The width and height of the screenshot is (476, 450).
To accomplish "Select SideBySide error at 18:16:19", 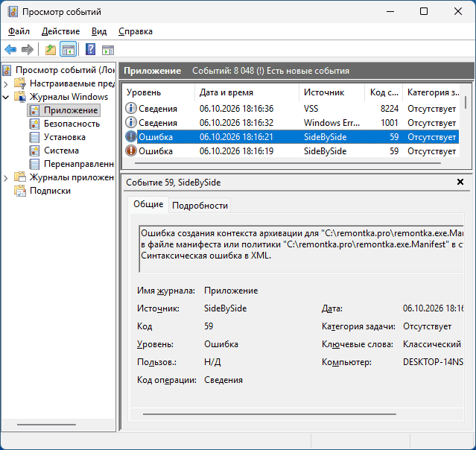I will 291,151.
